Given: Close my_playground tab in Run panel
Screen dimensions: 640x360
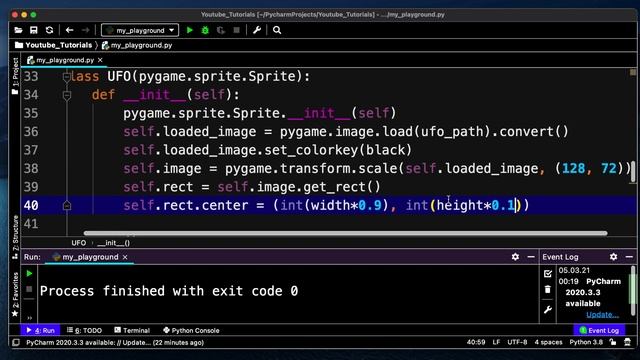Looking at the screenshot, I should 125,257.
